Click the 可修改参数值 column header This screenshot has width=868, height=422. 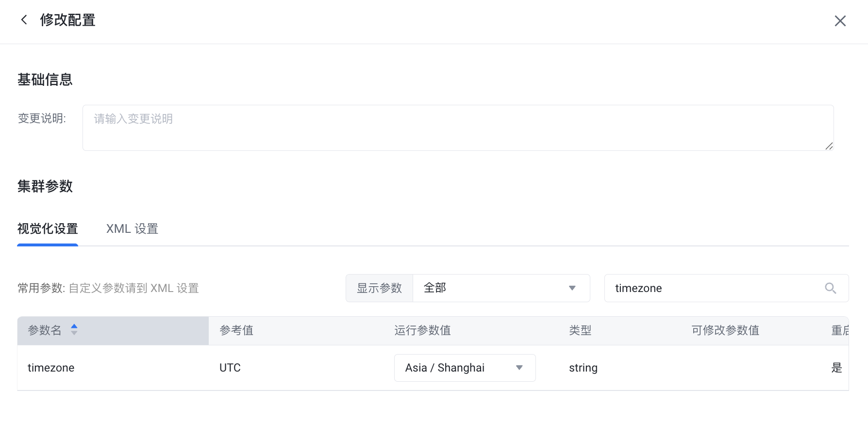[x=725, y=330]
